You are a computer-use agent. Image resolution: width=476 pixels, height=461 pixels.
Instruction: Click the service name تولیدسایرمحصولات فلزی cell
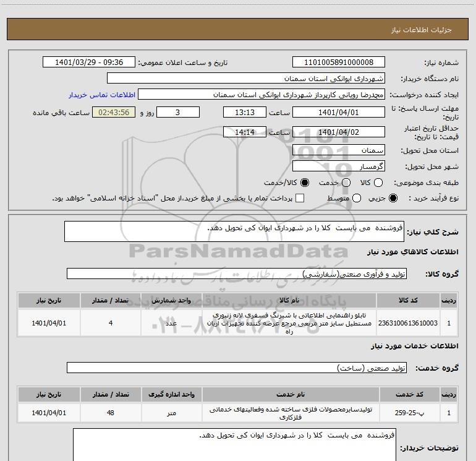[x=291, y=413]
